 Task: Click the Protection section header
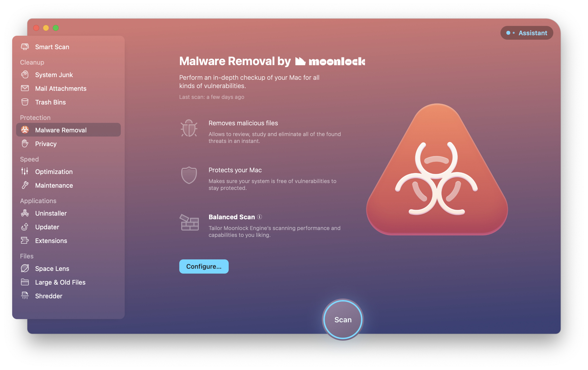pos(35,117)
